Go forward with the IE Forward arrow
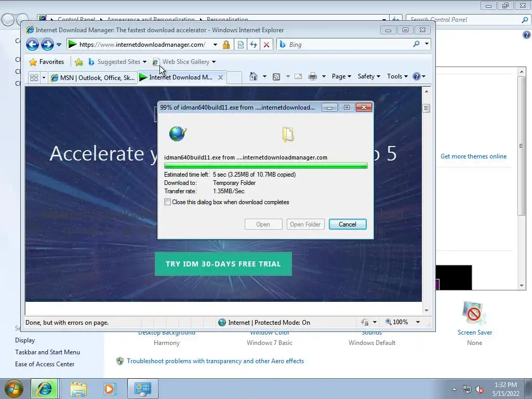Screen dimensions: 532x399 [47, 45]
